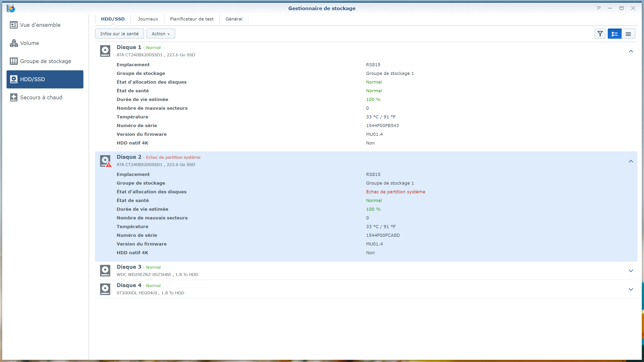The image size is (644, 362).
Task: Open the help question mark icon
Action: coord(598,8)
